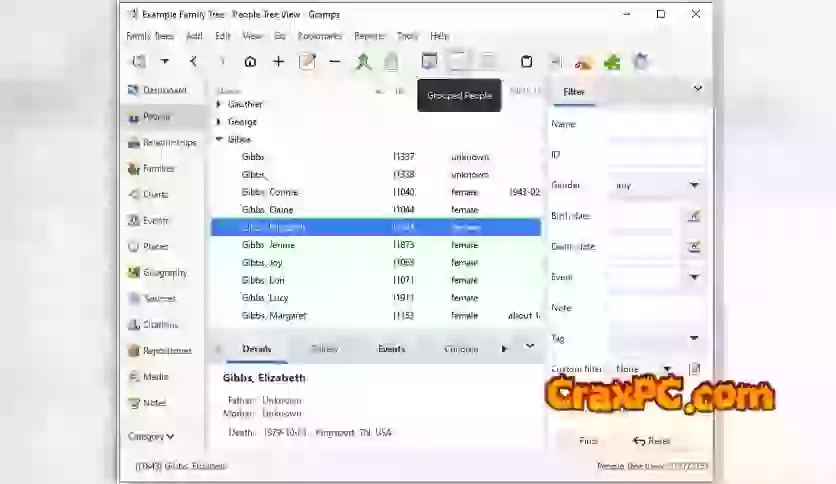Open Birth date editor icon in filter
The image size is (836, 484).
tap(694, 216)
